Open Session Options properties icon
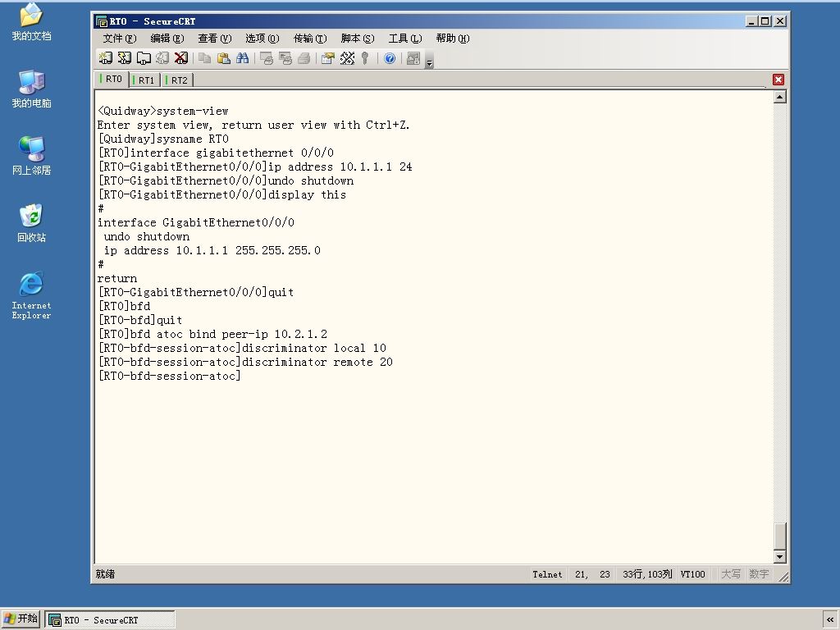This screenshot has width=840, height=630. [x=328, y=58]
